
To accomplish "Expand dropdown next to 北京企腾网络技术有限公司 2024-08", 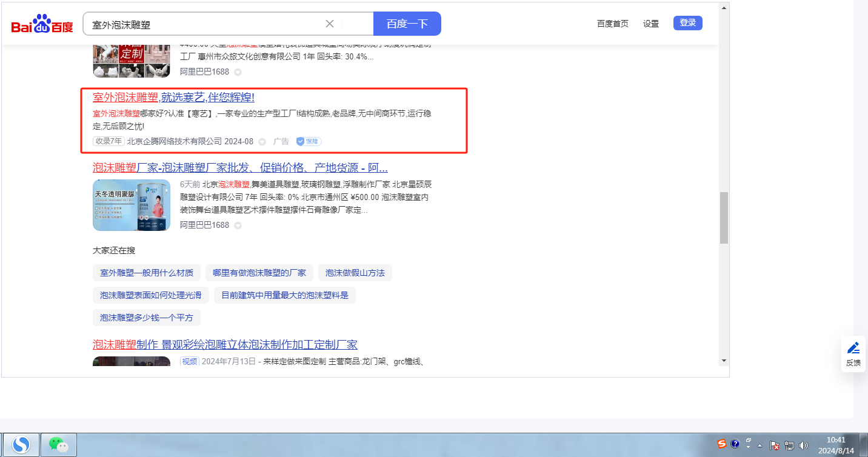I will tap(262, 142).
